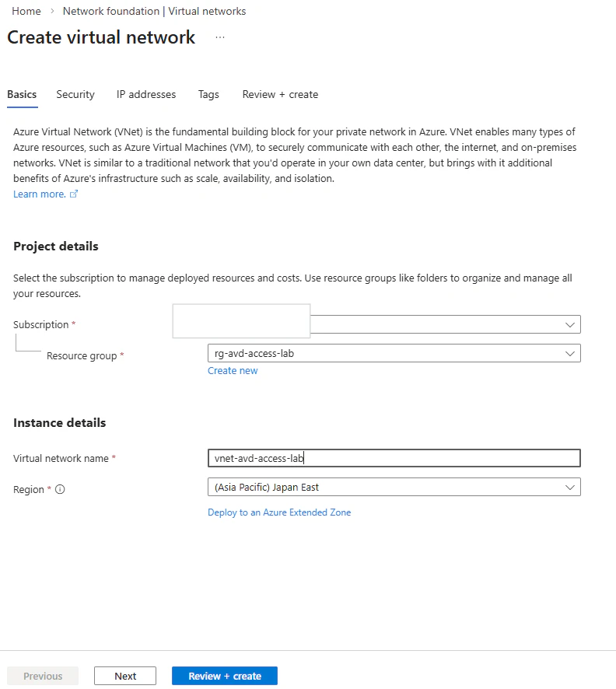Click the Virtual network name label
The height and width of the screenshot is (689, 616).
61,458
